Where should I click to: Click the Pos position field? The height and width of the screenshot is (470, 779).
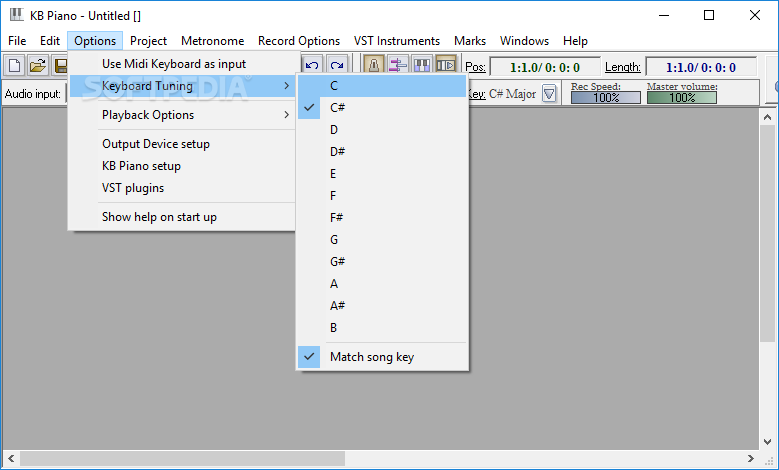click(x=545, y=67)
